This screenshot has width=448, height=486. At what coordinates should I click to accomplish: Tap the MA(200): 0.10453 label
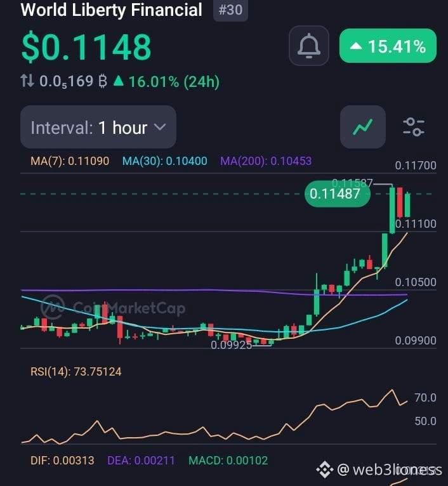tap(266, 161)
